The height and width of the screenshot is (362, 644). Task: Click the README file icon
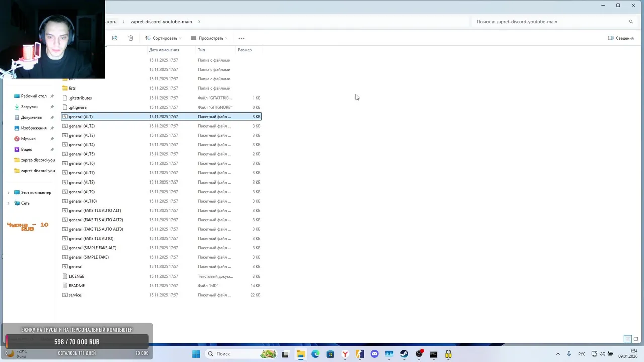tap(65, 286)
